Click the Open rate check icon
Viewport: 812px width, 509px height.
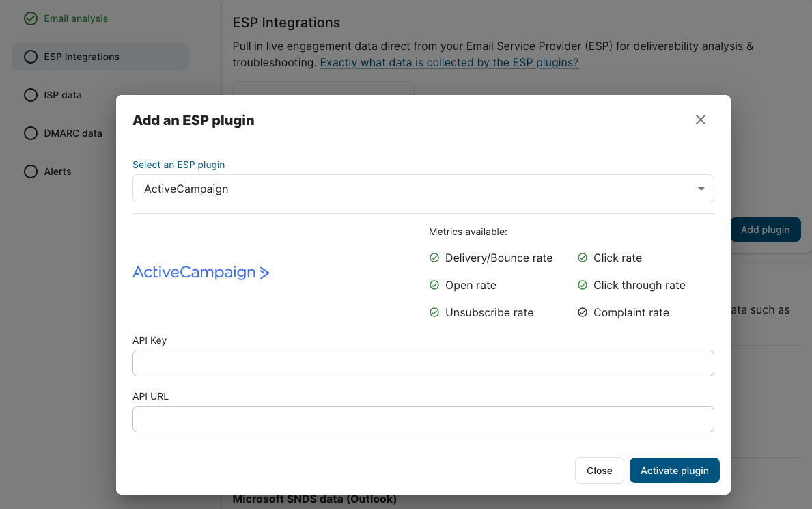coord(434,285)
